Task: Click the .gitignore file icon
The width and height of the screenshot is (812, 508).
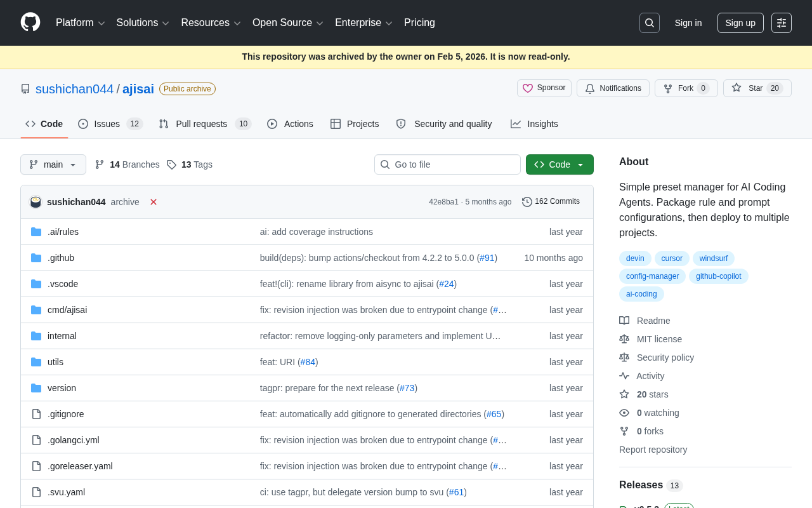Action: coord(36,414)
